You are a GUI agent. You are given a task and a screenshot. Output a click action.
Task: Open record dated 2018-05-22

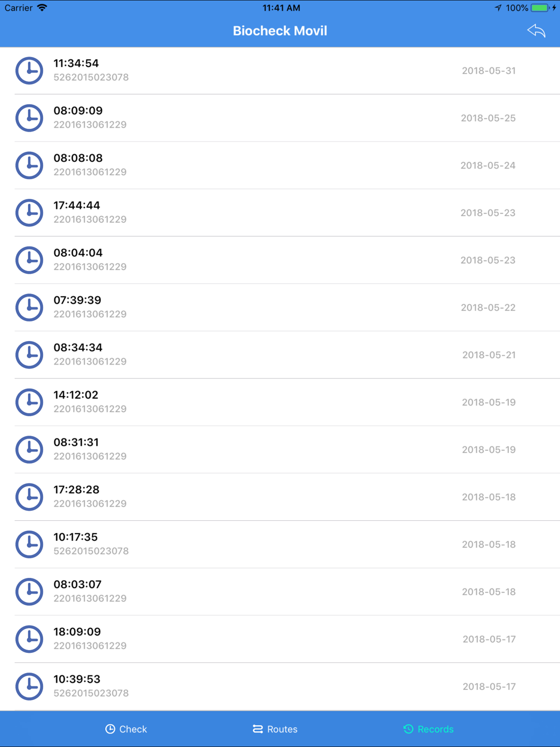tap(280, 307)
